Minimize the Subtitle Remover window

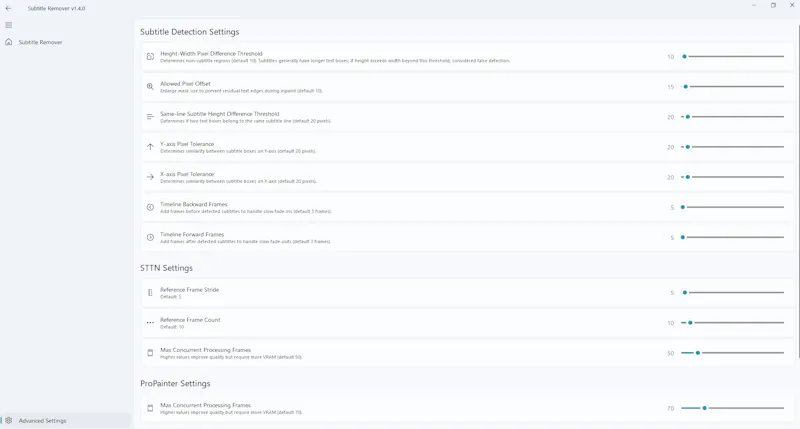(754, 5)
